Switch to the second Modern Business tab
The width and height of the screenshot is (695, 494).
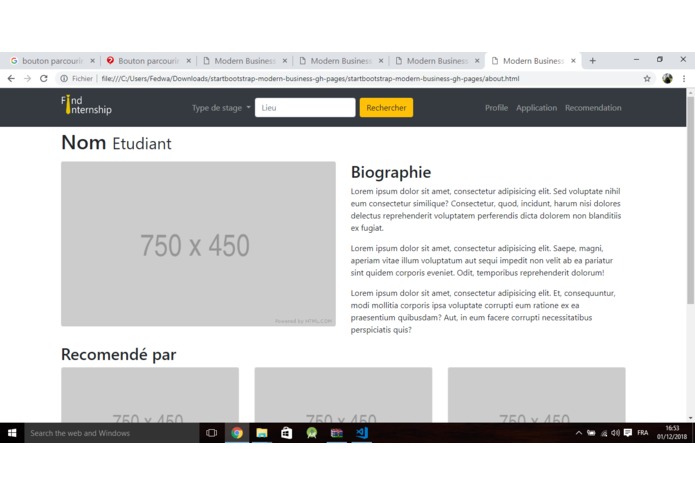click(x=340, y=61)
